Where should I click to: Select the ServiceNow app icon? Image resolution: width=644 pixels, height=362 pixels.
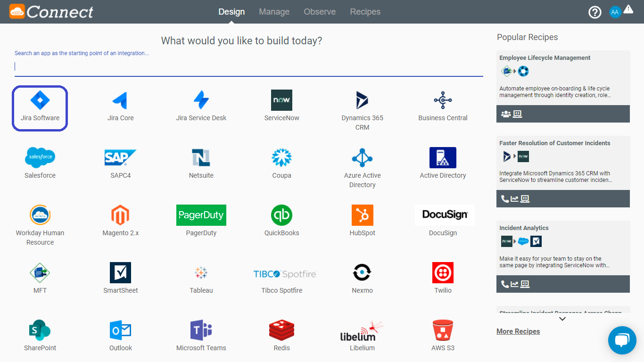[282, 100]
